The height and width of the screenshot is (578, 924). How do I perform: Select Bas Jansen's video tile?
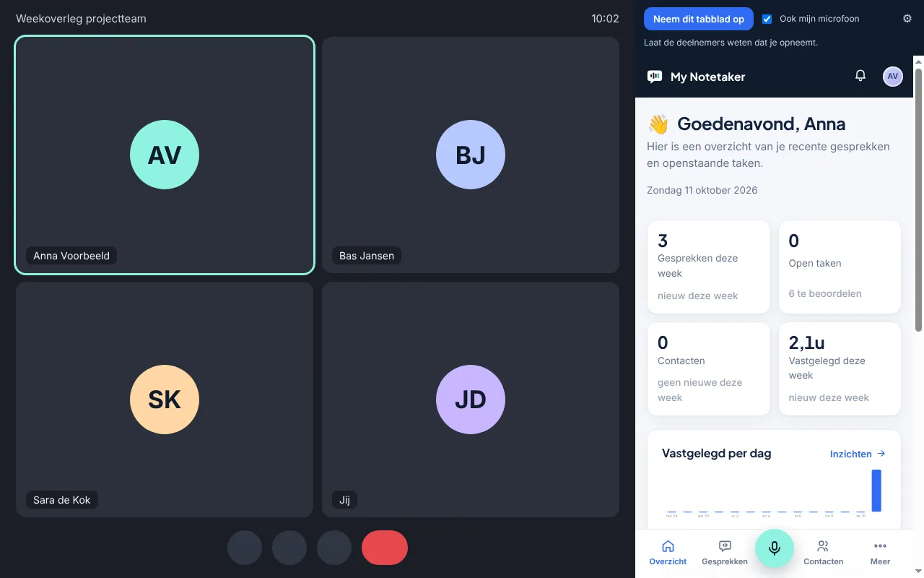(x=471, y=155)
